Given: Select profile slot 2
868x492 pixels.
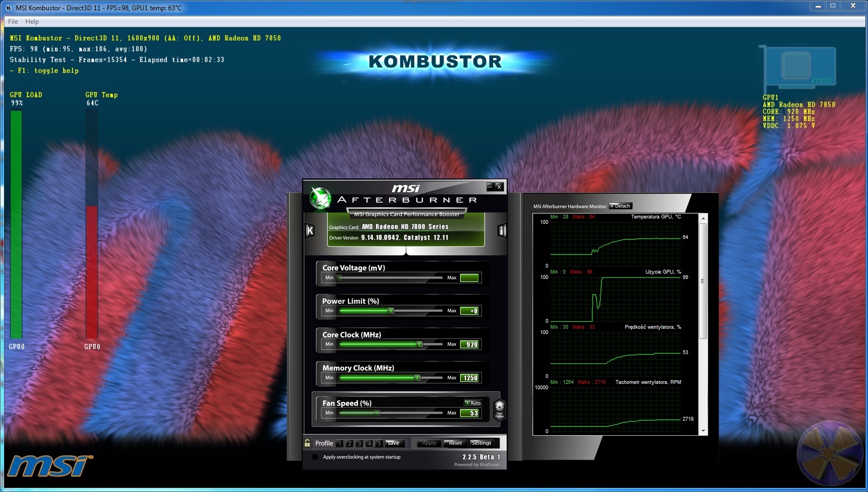Looking at the screenshot, I should point(349,443).
